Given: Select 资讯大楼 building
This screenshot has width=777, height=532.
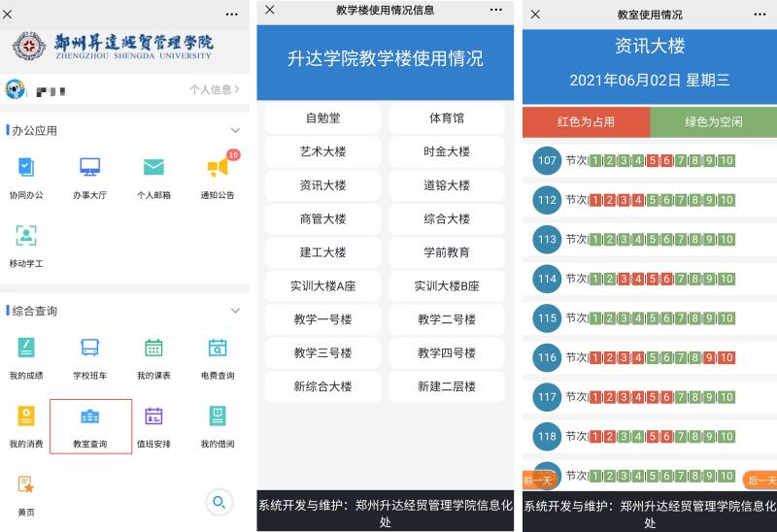Looking at the screenshot, I should [x=323, y=185].
